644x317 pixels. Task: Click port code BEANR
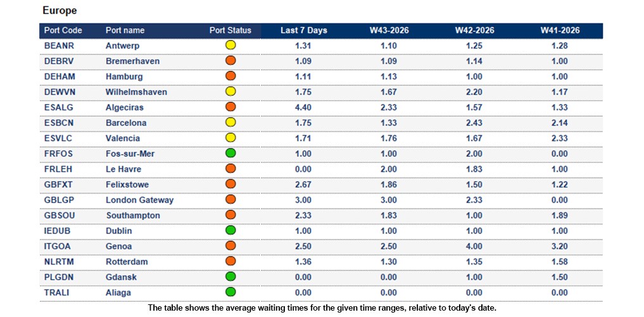[59, 46]
